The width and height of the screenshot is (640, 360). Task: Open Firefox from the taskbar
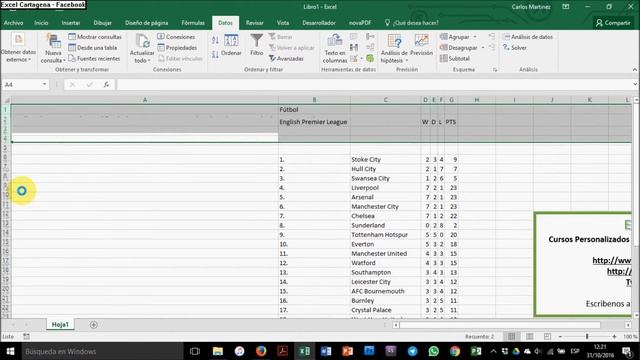click(x=261, y=351)
